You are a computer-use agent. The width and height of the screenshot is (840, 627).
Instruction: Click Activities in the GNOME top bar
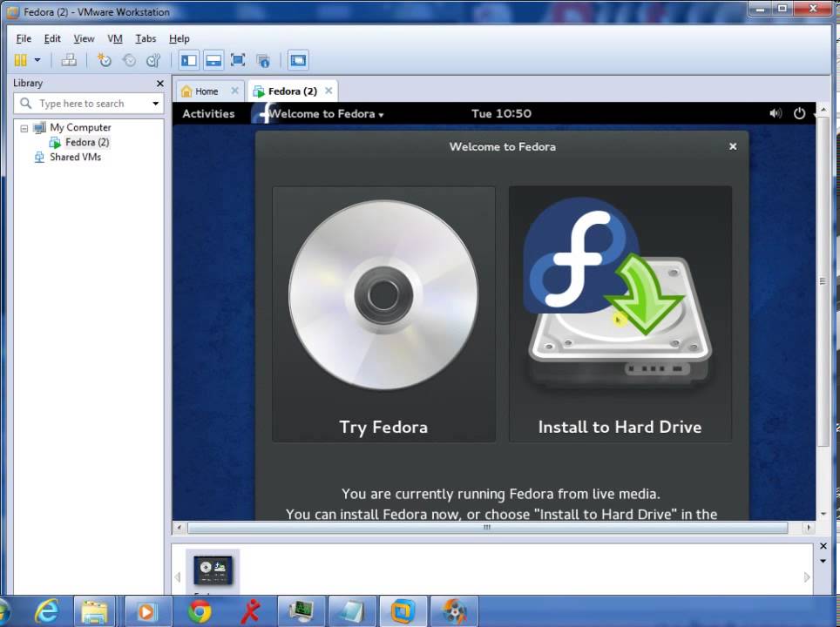208,113
